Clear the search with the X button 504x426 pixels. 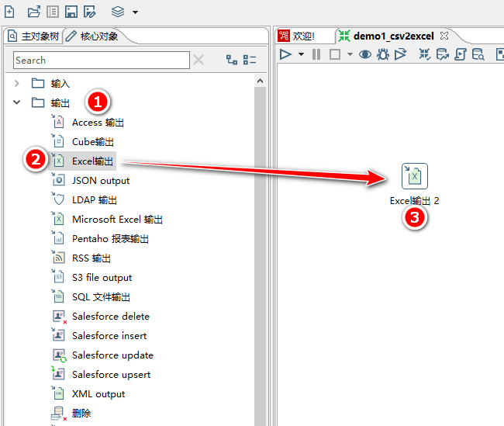tap(198, 60)
